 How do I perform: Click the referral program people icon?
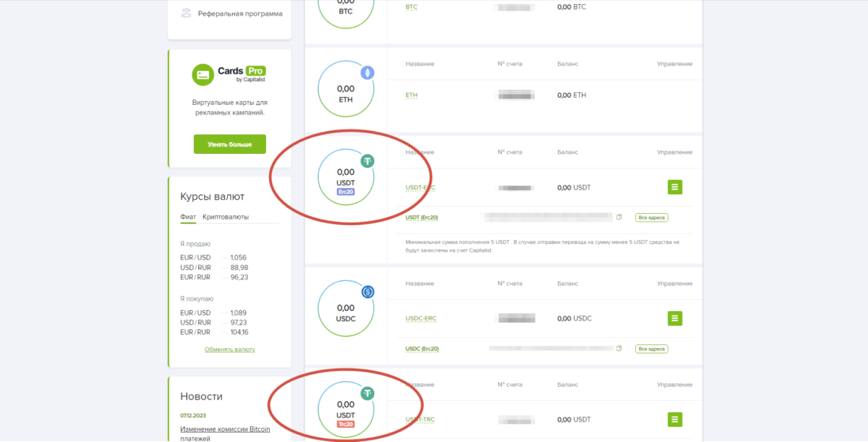pos(186,13)
